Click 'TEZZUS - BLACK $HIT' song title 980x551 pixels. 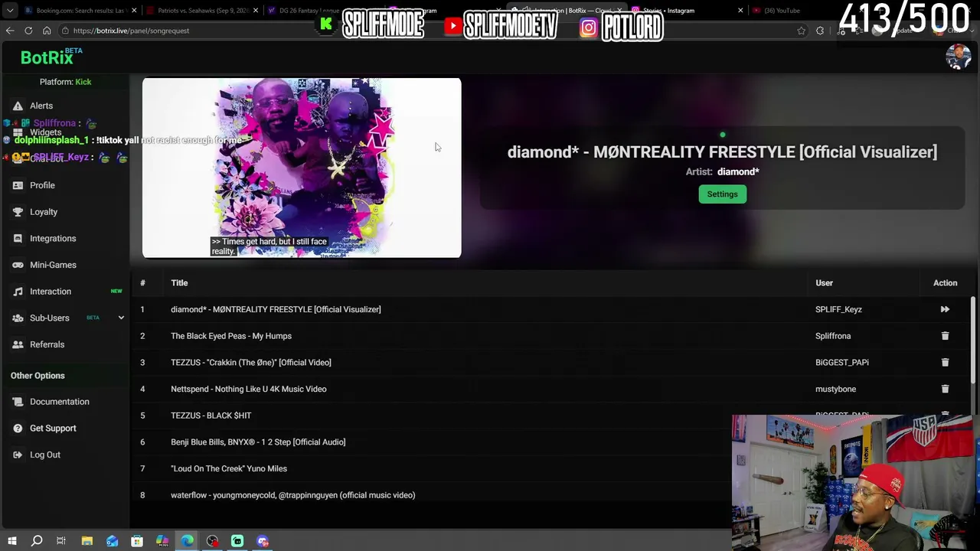[211, 416]
